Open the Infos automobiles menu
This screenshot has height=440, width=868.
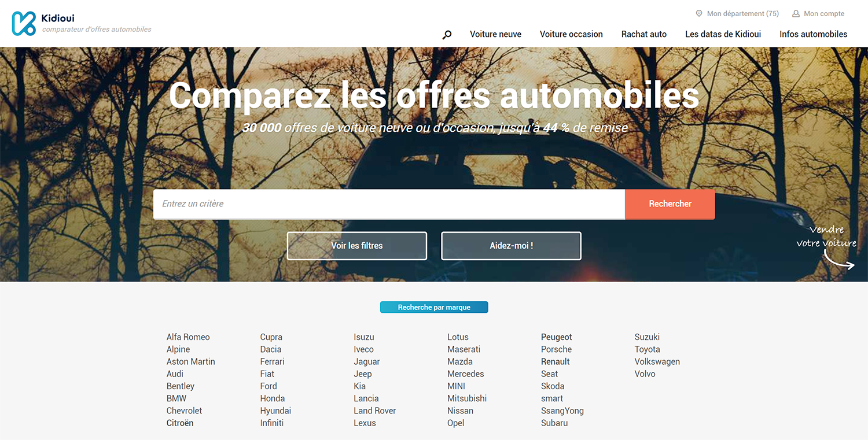(813, 34)
